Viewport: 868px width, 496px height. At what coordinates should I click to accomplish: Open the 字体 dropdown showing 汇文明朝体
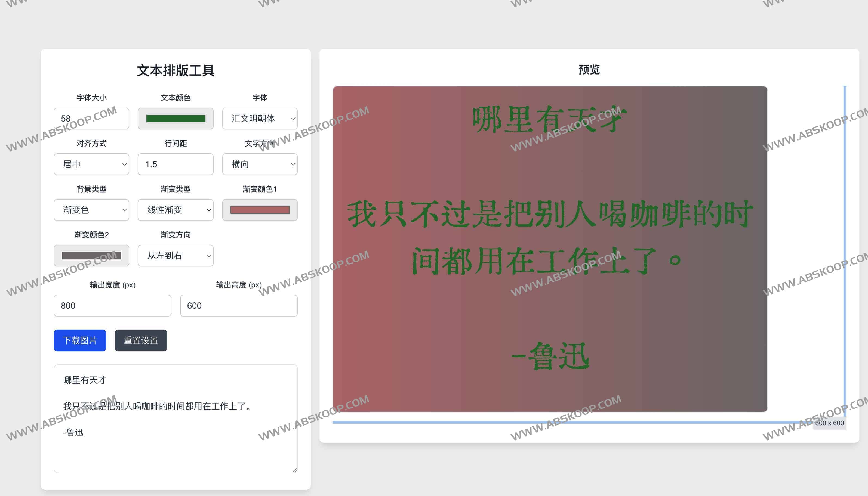pyautogui.click(x=260, y=119)
